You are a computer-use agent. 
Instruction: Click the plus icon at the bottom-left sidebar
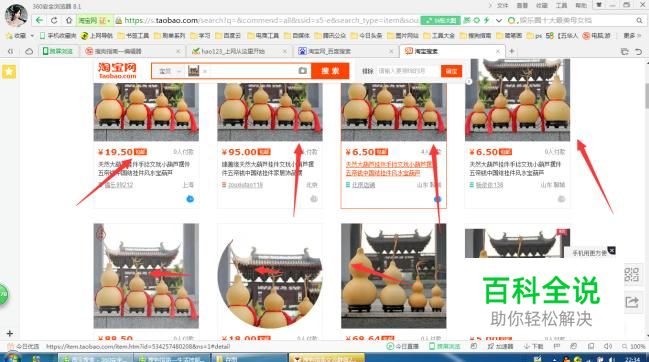10,333
